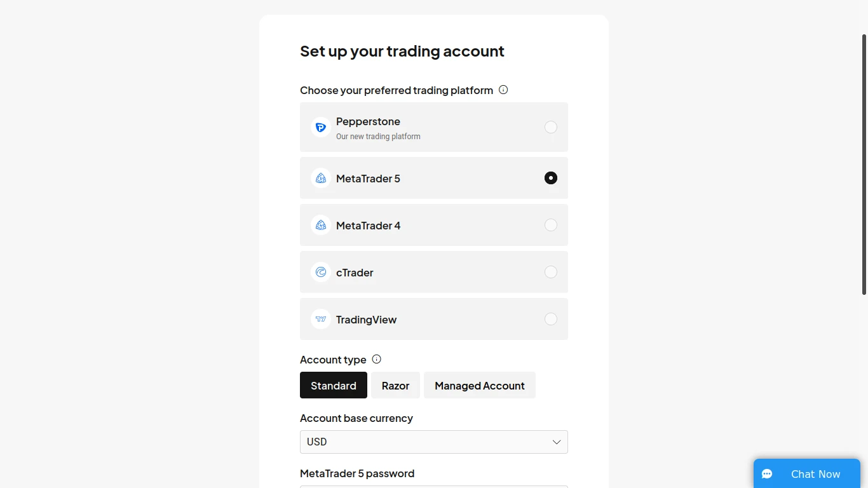The image size is (868, 488).
Task: Open the Account base currency dropdown
Action: click(x=434, y=442)
